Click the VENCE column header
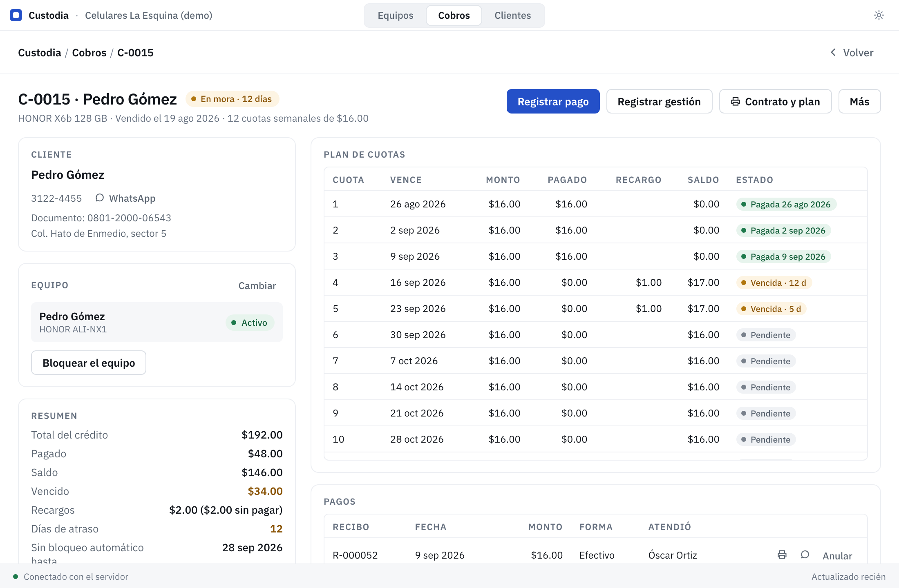This screenshot has height=588, width=899. point(406,180)
